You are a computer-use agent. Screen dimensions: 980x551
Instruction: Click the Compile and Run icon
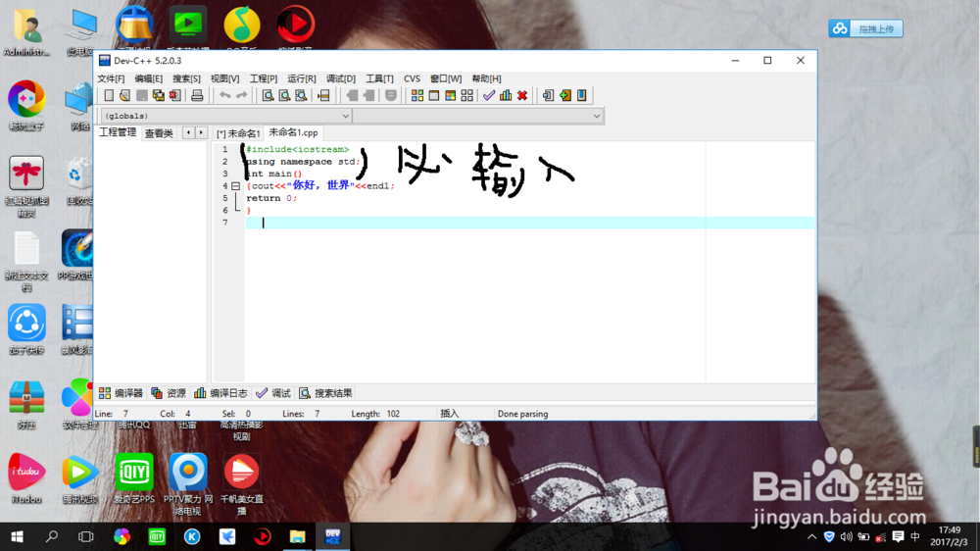[x=450, y=96]
